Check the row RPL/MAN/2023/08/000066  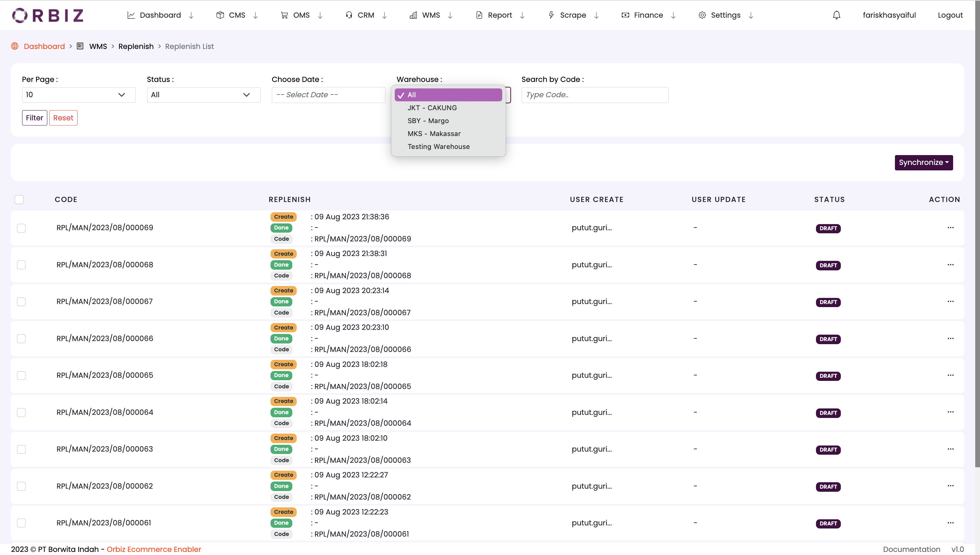coord(21,338)
